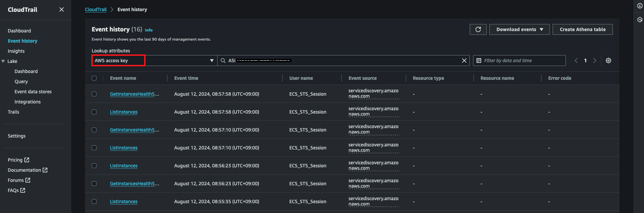644x213 pixels.
Task: Click the refresh events icon button
Action: [x=478, y=29]
